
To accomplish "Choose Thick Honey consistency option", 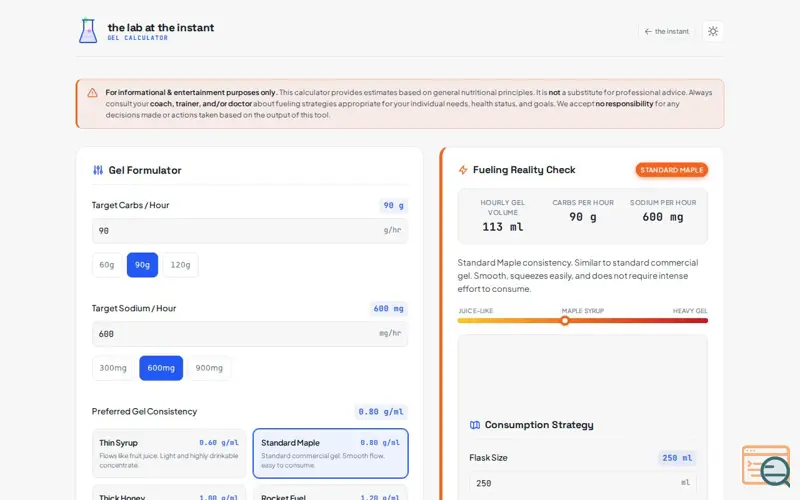I will 169,494.
